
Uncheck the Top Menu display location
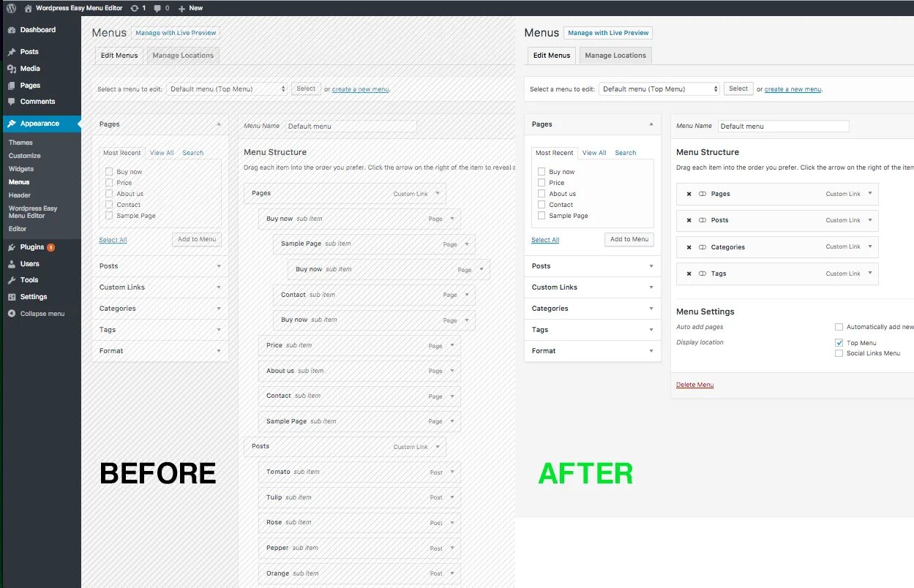839,342
